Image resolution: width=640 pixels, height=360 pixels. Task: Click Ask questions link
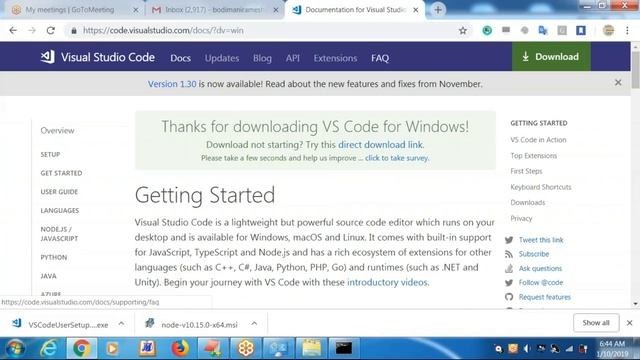tap(540, 268)
